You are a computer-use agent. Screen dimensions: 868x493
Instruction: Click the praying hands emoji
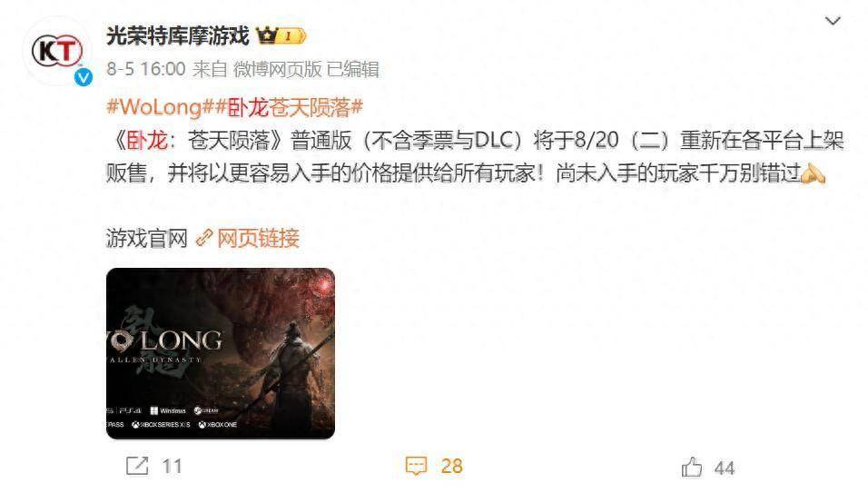tap(813, 173)
